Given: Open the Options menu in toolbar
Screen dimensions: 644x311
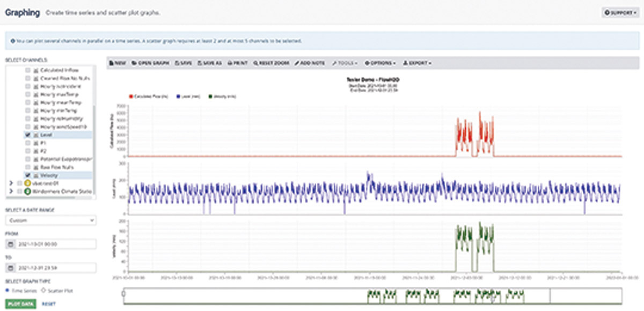Looking at the screenshot, I should pyautogui.click(x=380, y=63).
